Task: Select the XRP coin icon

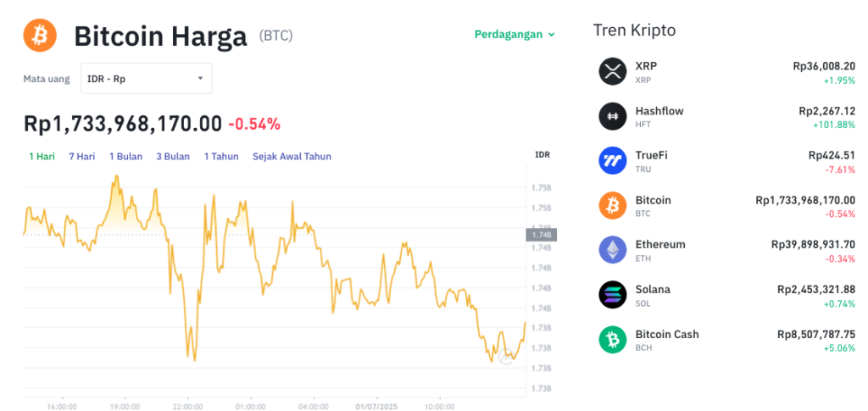Action: (x=613, y=71)
